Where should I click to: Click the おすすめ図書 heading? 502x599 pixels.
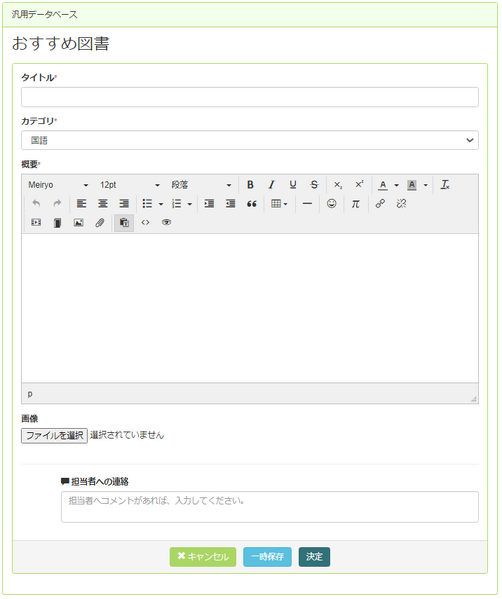click(x=61, y=43)
